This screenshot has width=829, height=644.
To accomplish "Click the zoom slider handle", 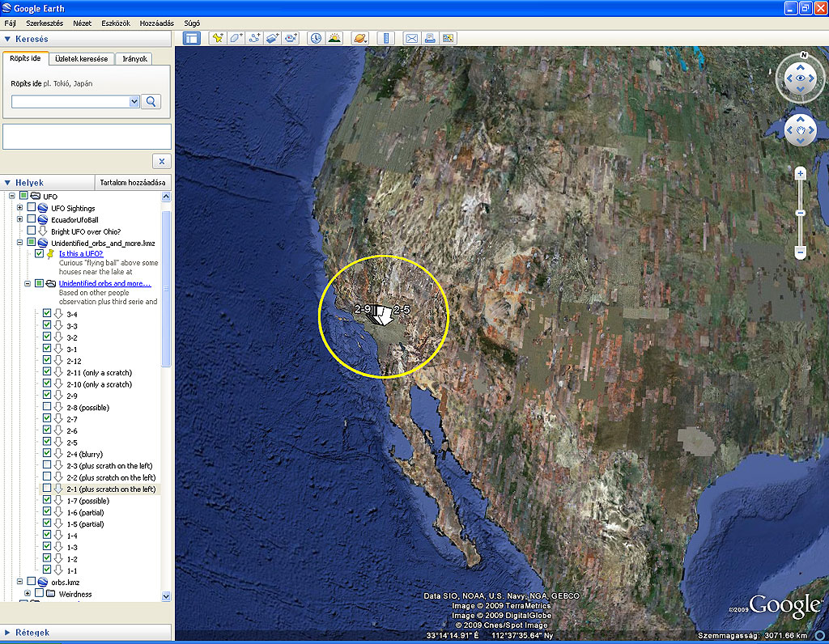I will (801, 213).
